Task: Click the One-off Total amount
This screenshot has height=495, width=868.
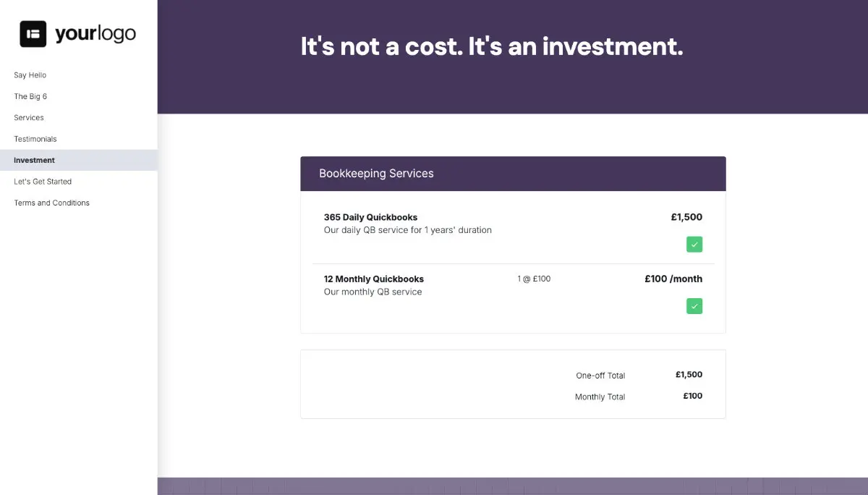Action: (689, 374)
